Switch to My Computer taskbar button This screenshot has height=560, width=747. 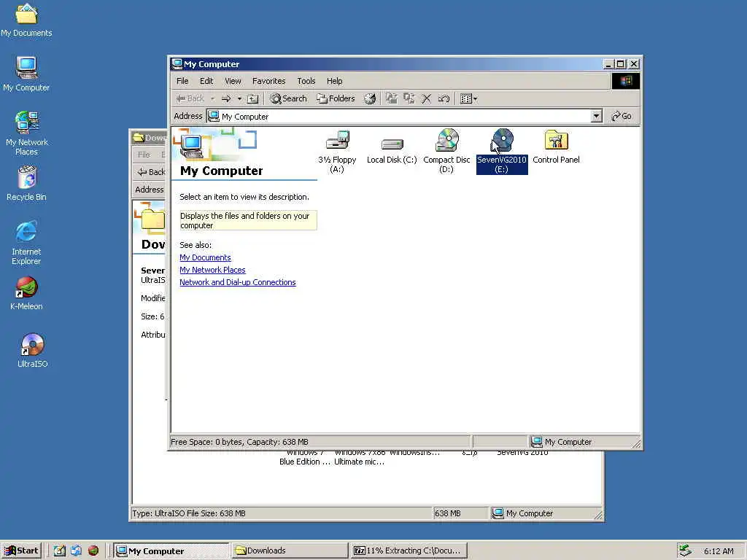pos(171,551)
